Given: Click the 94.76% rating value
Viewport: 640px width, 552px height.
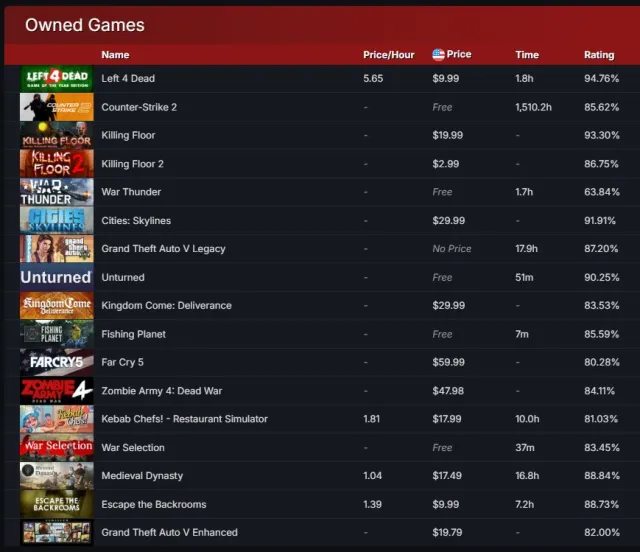Looking at the screenshot, I should click(601, 78).
